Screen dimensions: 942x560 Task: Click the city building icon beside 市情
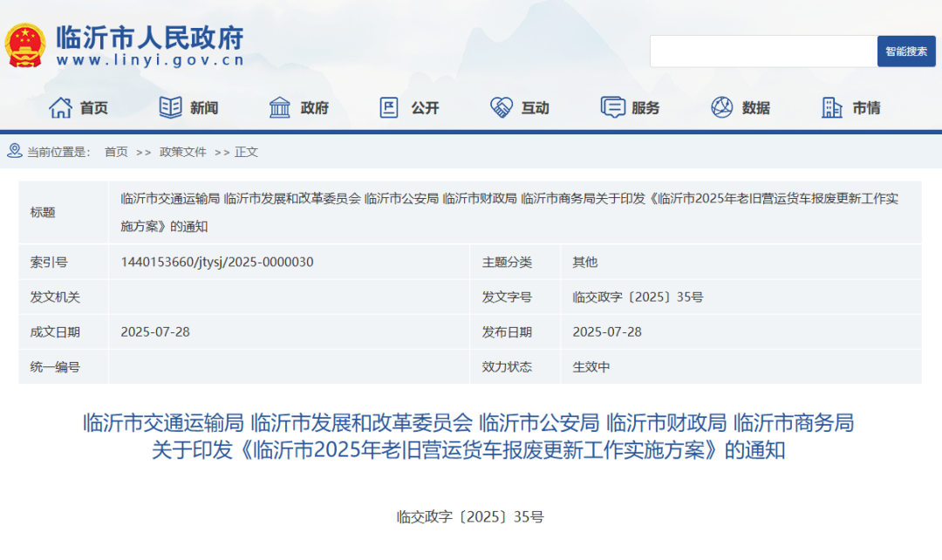click(832, 107)
